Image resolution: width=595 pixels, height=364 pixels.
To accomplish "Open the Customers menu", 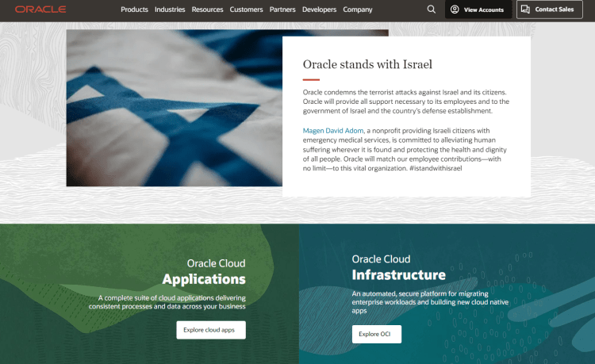I will (x=246, y=10).
